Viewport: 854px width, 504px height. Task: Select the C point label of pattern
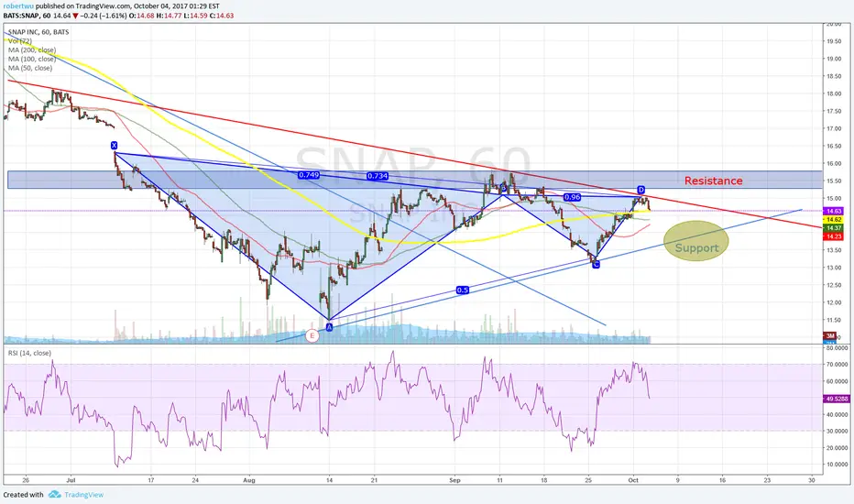pyautogui.click(x=596, y=264)
